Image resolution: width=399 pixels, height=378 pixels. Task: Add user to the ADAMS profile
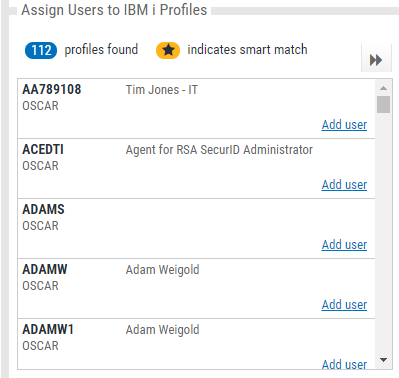pyautogui.click(x=344, y=244)
